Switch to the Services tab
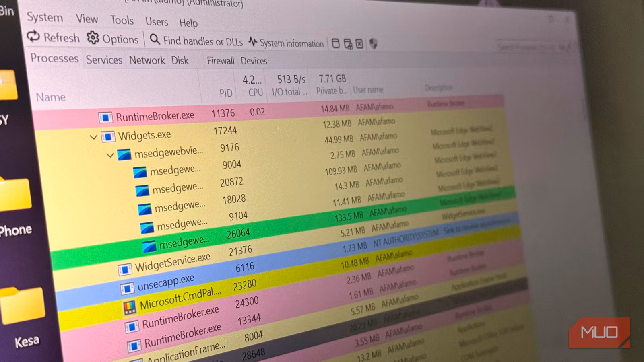This screenshot has width=644, height=362. (104, 60)
